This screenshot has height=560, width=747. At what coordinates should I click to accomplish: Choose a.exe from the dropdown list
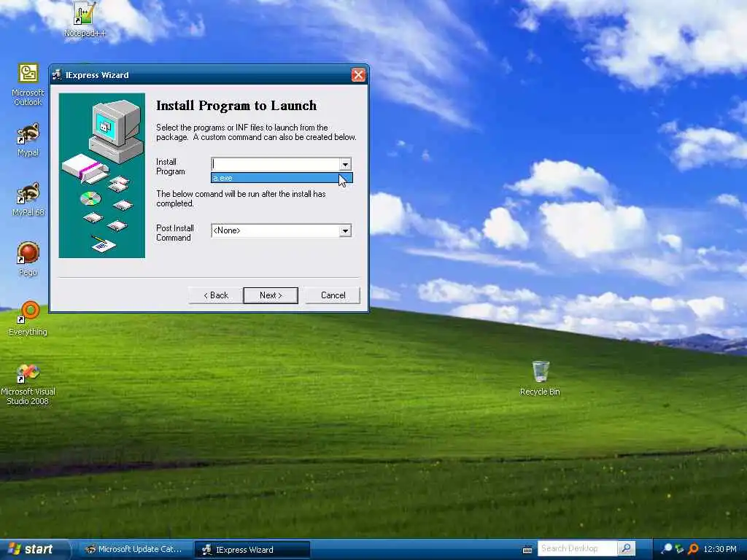pyautogui.click(x=282, y=178)
